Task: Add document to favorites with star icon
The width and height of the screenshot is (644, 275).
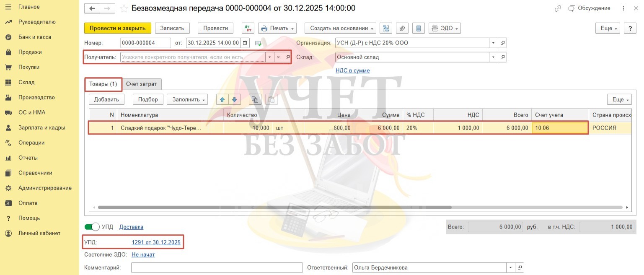Action: pyautogui.click(x=124, y=8)
